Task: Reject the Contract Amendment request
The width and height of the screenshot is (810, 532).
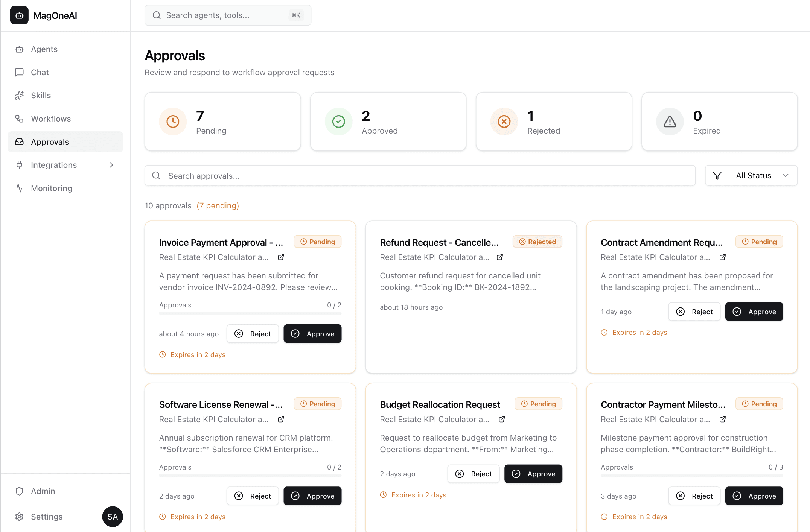Action: (x=694, y=312)
